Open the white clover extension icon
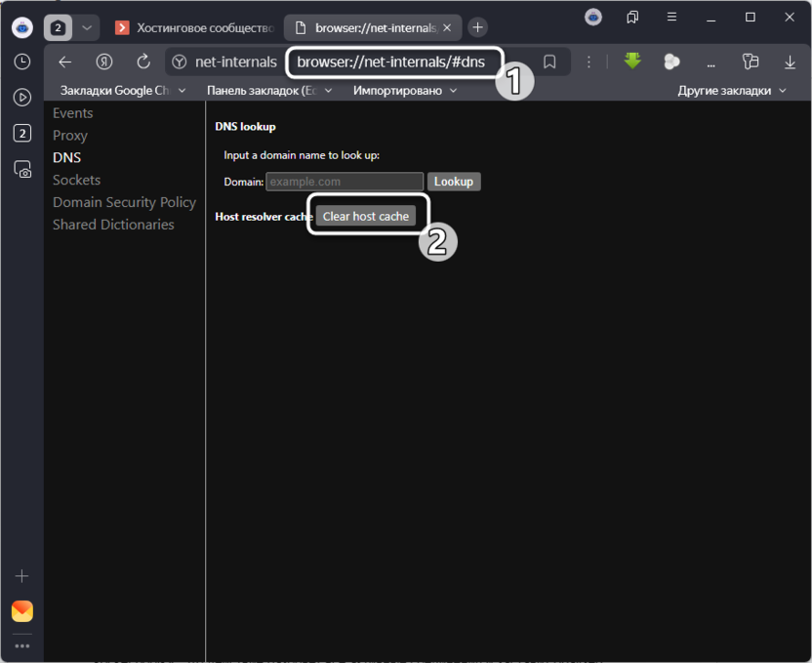The height and width of the screenshot is (663, 812). click(x=671, y=62)
